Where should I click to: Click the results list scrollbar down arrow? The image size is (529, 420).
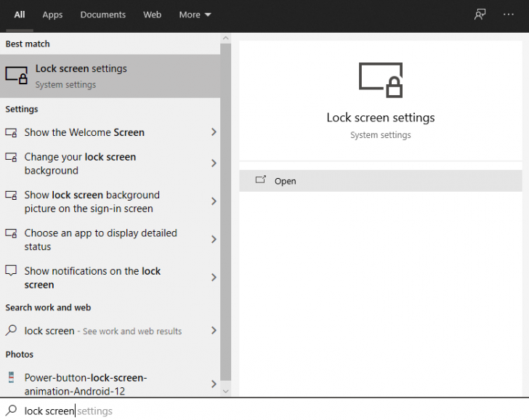[x=226, y=392]
